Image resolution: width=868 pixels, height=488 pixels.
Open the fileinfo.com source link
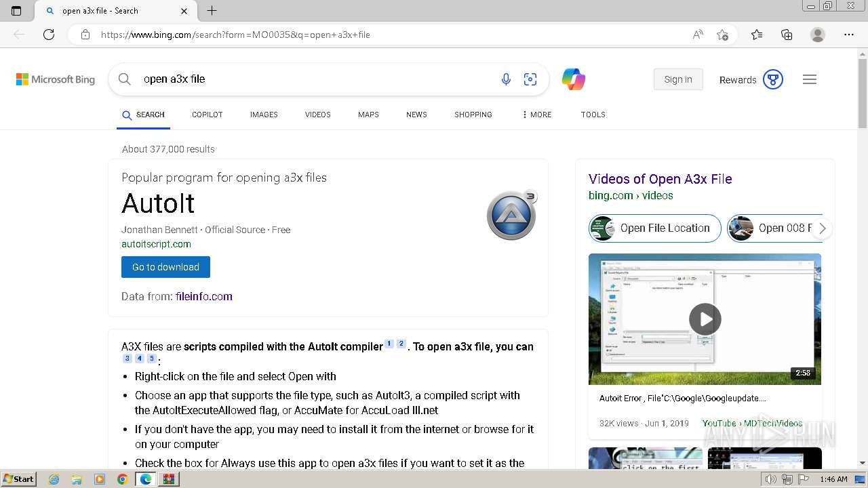[204, 296]
